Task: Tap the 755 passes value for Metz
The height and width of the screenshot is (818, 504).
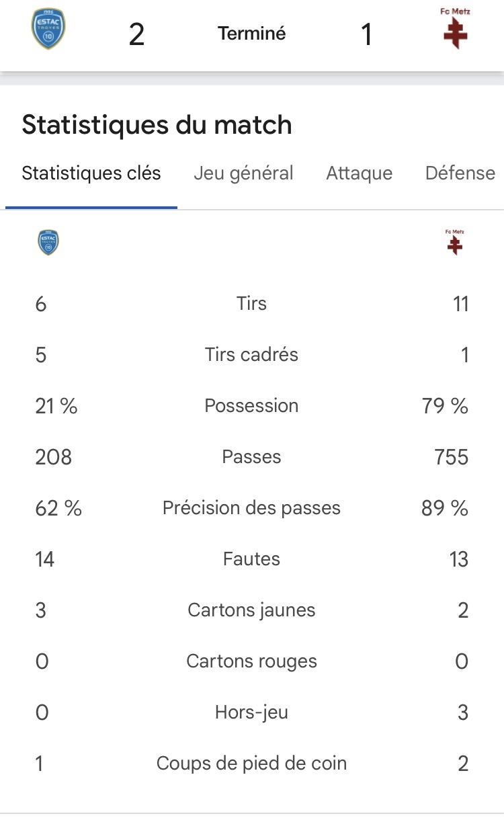Action: point(452,457)
